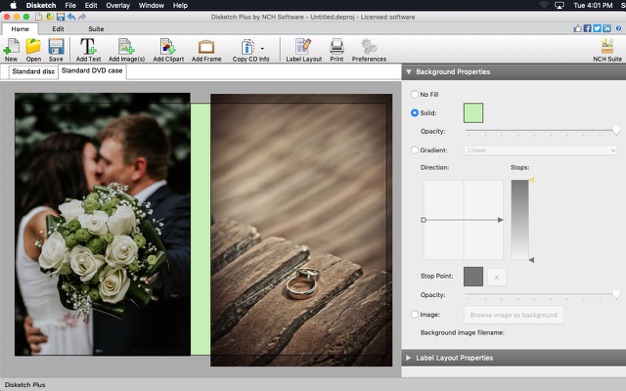
Task: Click Add Image(s) in the toolbar
Action: [127, 50]
